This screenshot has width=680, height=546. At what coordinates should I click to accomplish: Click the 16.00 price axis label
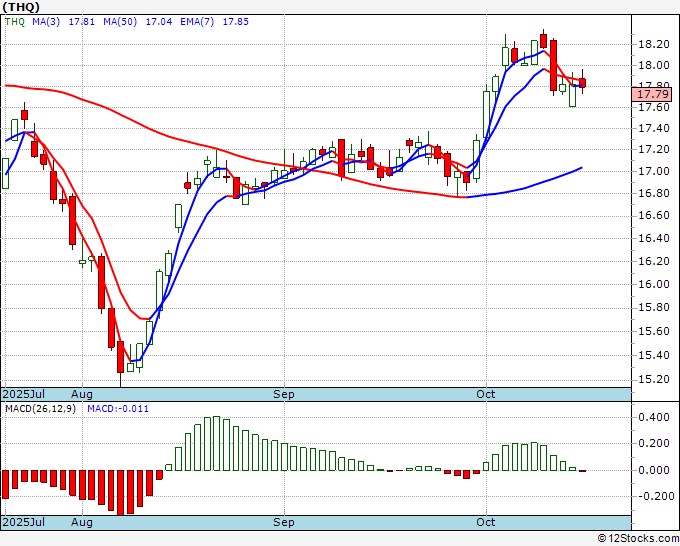(653, 284)
